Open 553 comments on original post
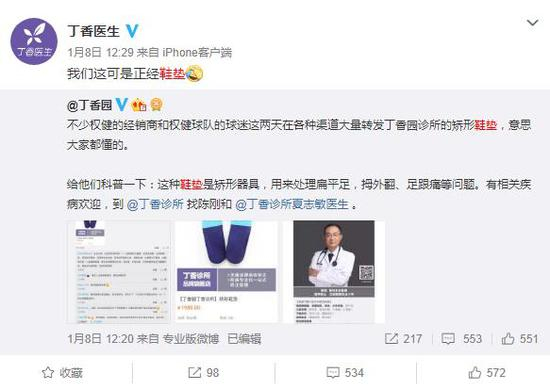Image resolution: width=550 pixels, height=390 pixels. [461, 339]
